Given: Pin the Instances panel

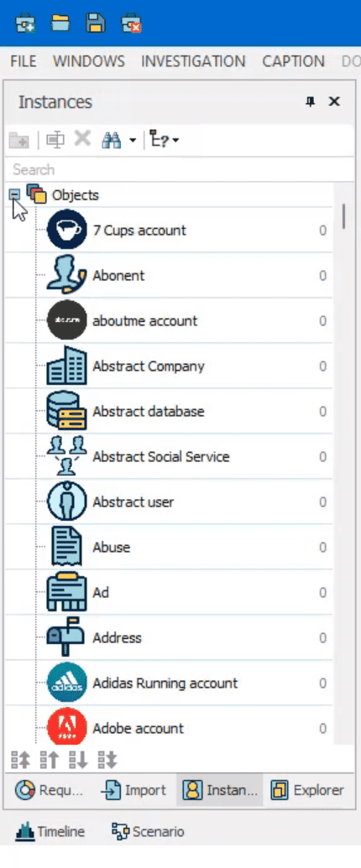Looking at the screenshot, I should [311, 101].
